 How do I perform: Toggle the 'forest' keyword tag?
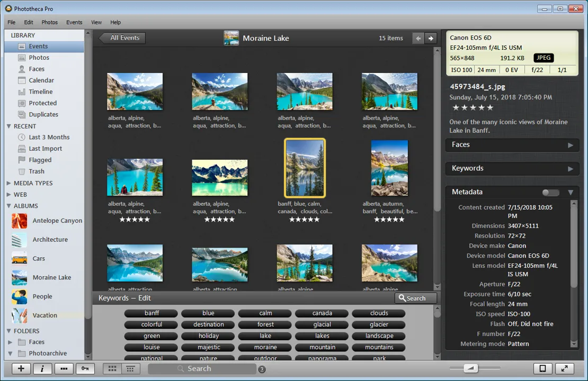click(x=265, y=324)
